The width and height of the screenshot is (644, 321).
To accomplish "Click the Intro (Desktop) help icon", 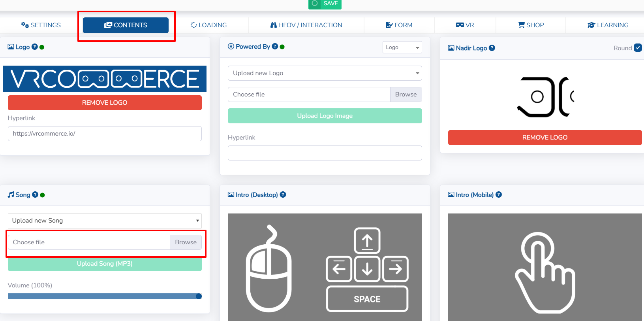I will (283, 194).
